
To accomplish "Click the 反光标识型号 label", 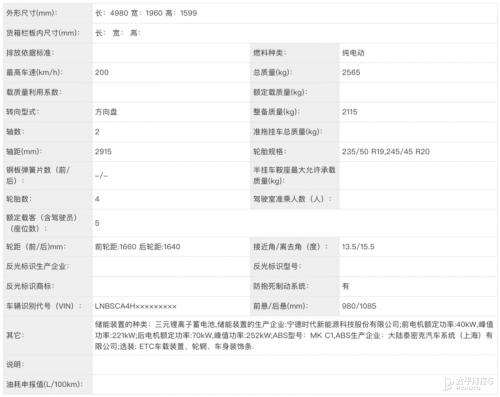I will [277, 266].
